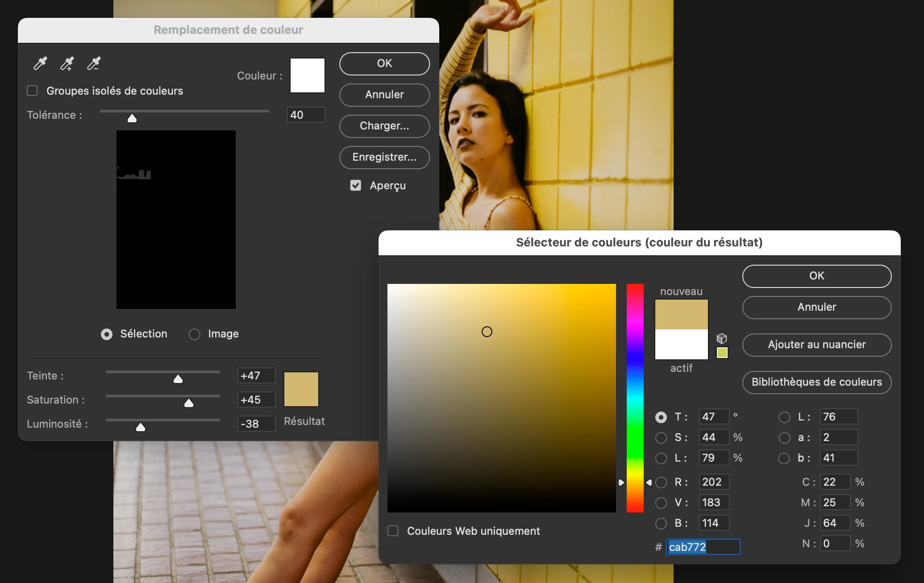This screenshot has height=583, width=924.
Task: Choose the S saturation radio button
Action: pos(661,437)
